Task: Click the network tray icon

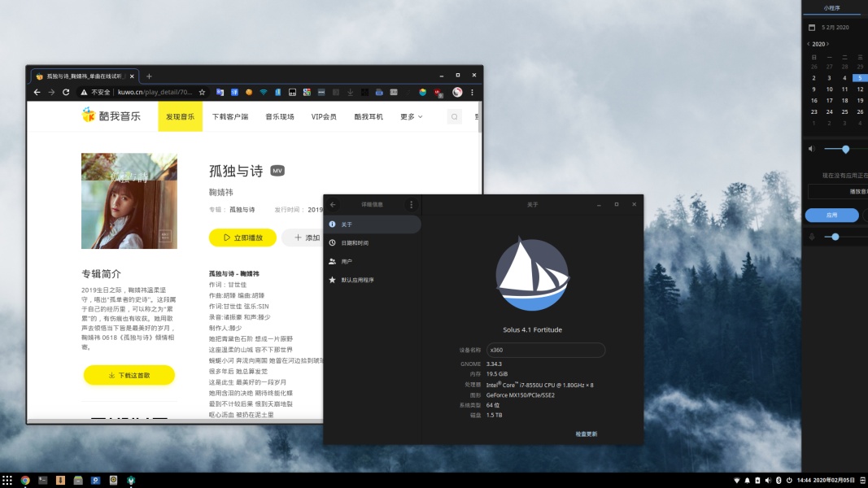Action: 736,480
